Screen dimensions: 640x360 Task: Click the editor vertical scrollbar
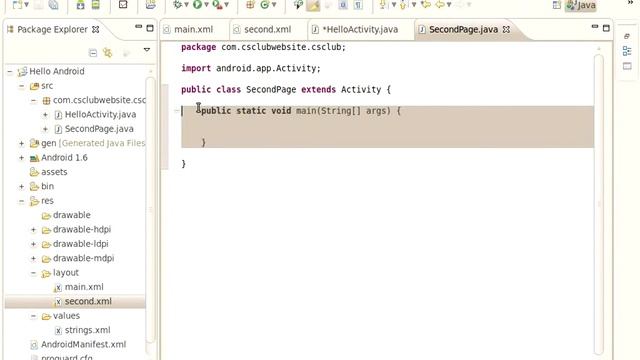click(x=599, y=204)
